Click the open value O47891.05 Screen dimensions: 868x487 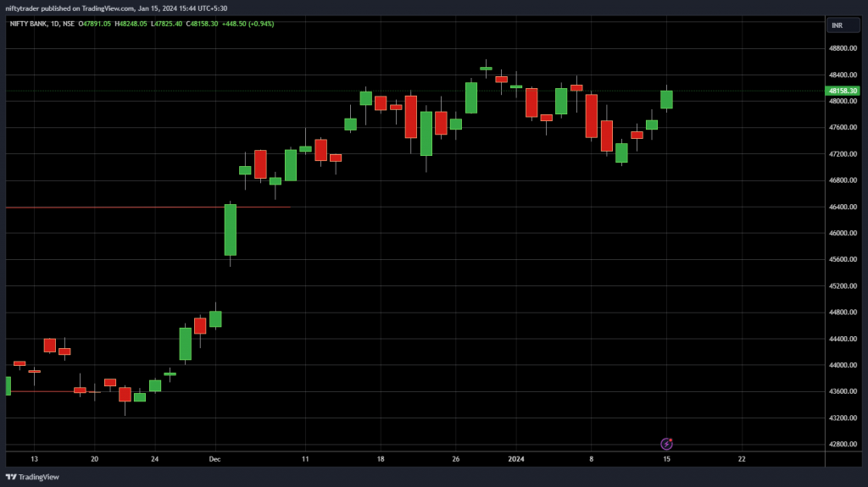coord(95,24)
